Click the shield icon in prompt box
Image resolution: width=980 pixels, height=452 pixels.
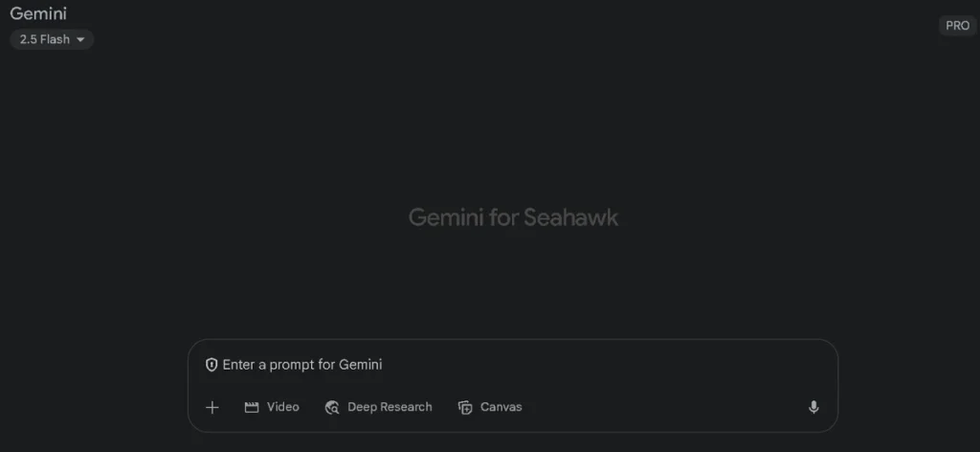tap(212, 365)
